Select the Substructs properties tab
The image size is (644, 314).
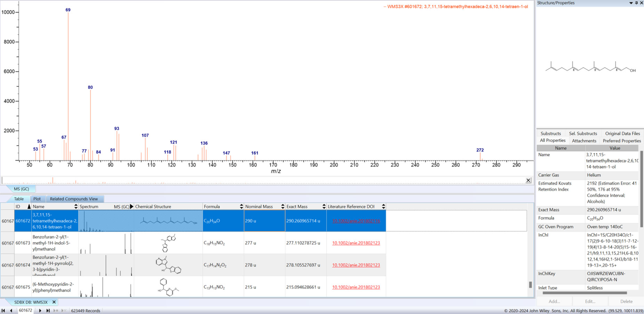(550, 133)
